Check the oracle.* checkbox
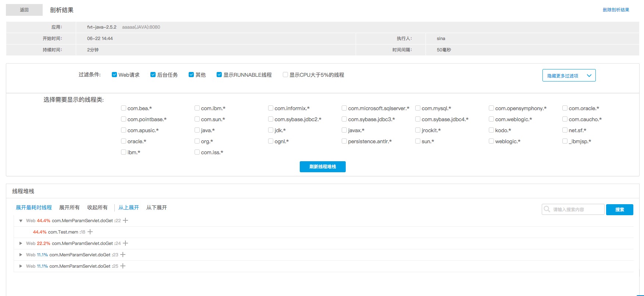Screen dimensions: 644x296 tap(124, 141)
